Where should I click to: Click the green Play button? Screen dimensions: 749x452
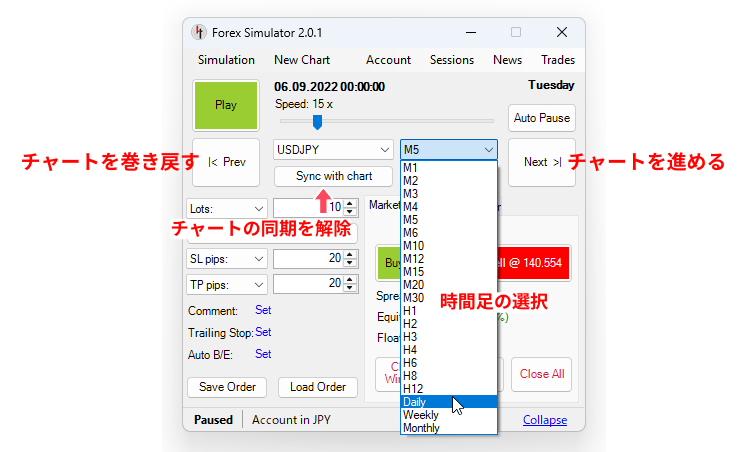pos(226,105)
